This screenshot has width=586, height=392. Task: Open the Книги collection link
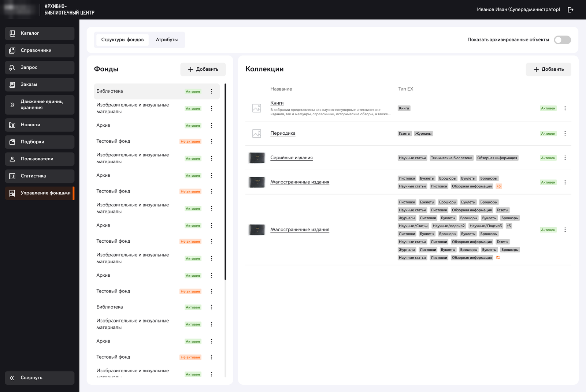[277, 103]
